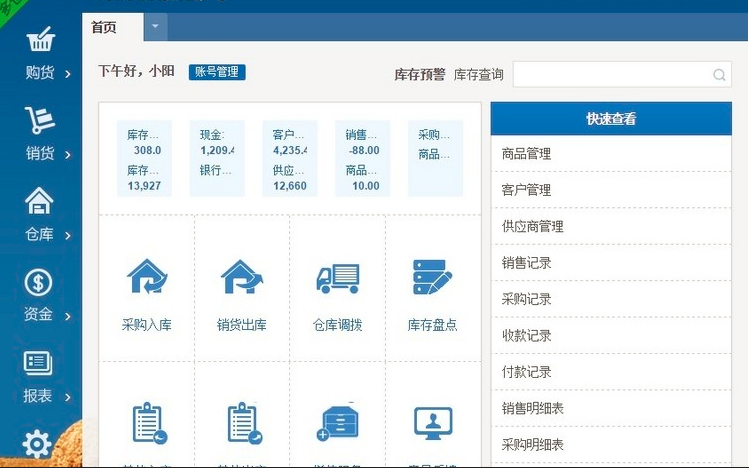Click the 账号管理 button

click(x=217, y=72)
